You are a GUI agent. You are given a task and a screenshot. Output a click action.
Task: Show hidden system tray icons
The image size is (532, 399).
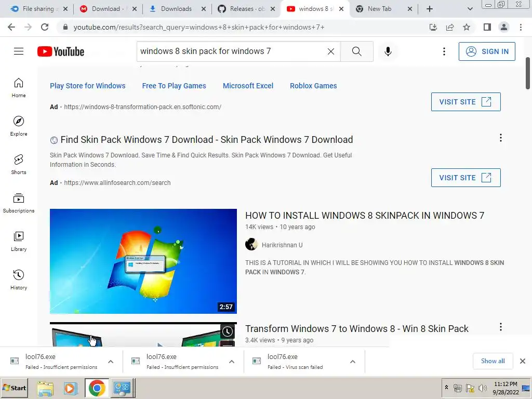pos(446,388)
